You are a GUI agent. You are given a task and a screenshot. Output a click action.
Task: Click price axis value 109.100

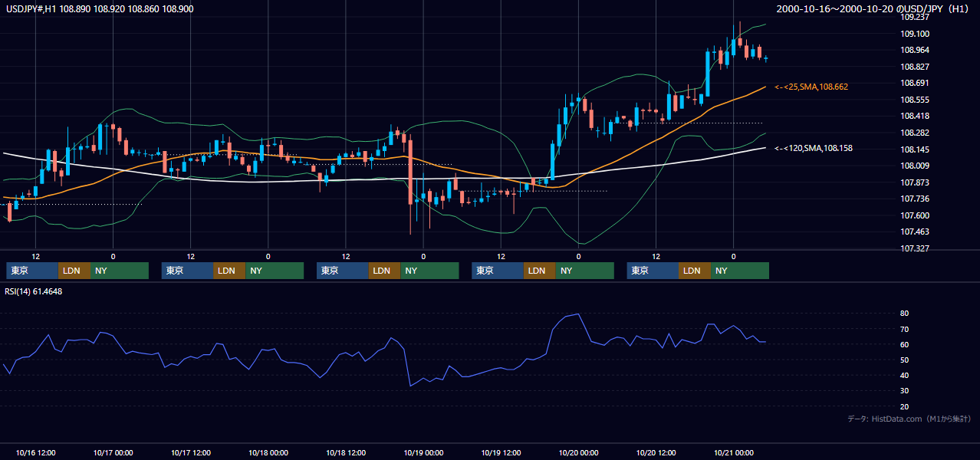point(916,34)
